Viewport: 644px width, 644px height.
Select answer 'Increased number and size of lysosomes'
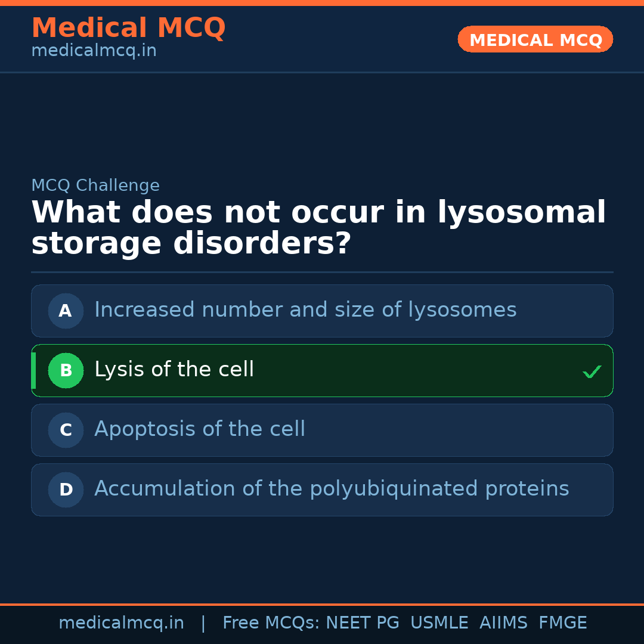[305, 310]
